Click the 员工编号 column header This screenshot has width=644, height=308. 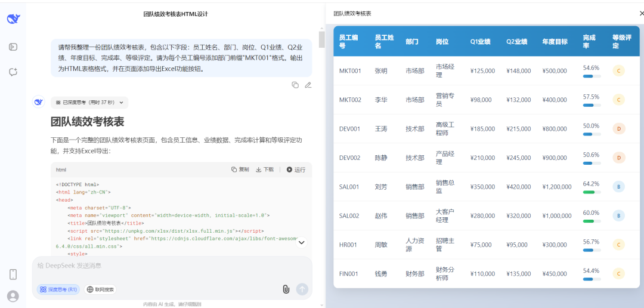(349, 42)
